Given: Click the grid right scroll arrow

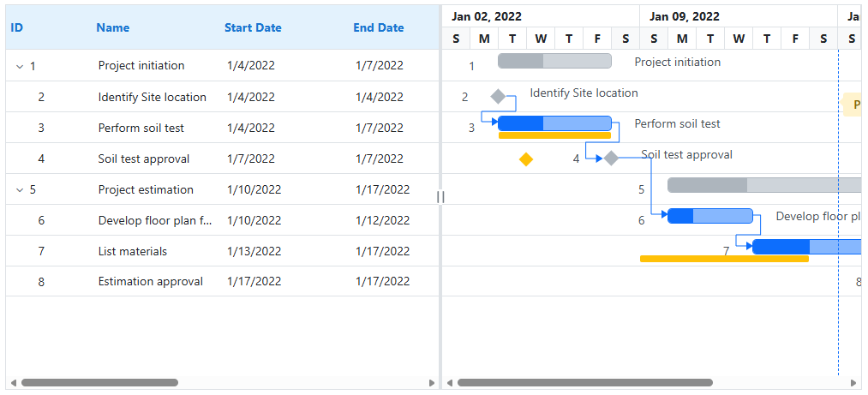Looking at the screenshot, I should pyautogui.click(x=432, y=383).
